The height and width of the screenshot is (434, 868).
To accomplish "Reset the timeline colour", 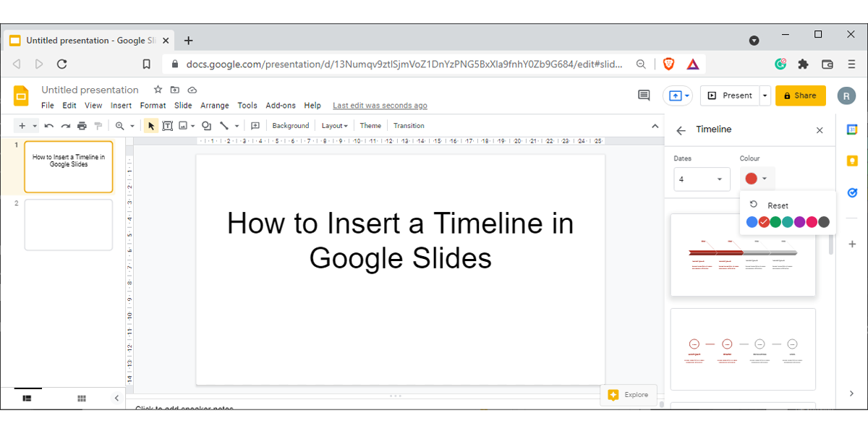I will (770, 205).
